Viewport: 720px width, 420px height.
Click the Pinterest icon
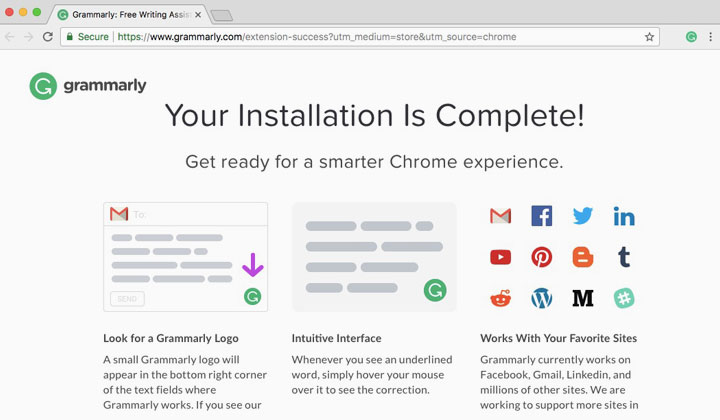point(541,257)
